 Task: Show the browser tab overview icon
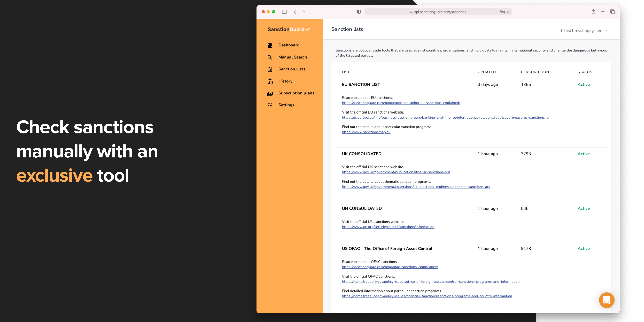612,12
